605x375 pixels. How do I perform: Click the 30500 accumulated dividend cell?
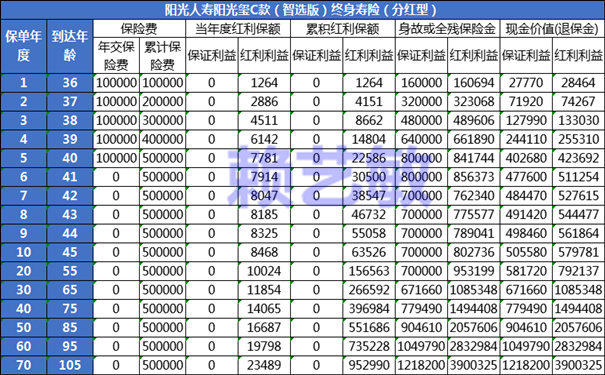369,177
